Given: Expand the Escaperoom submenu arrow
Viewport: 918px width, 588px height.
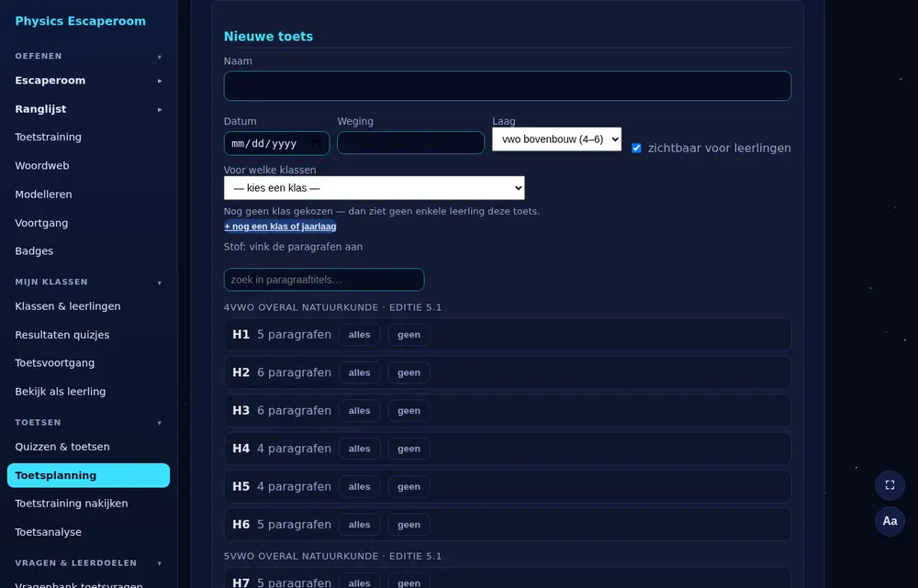Looking at the screenshot, I should [159, 81].
